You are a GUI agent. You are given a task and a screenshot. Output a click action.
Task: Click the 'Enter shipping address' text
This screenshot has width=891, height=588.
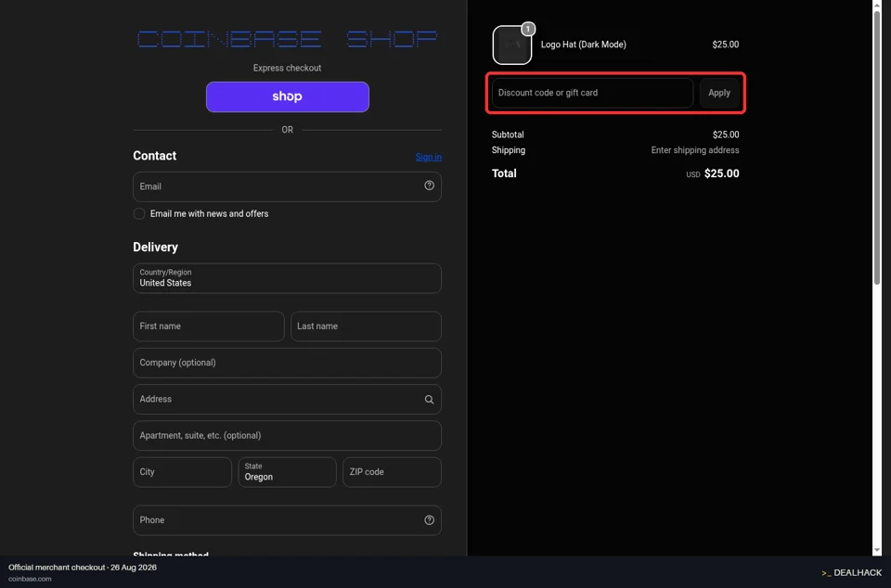(x=695, y=150)
